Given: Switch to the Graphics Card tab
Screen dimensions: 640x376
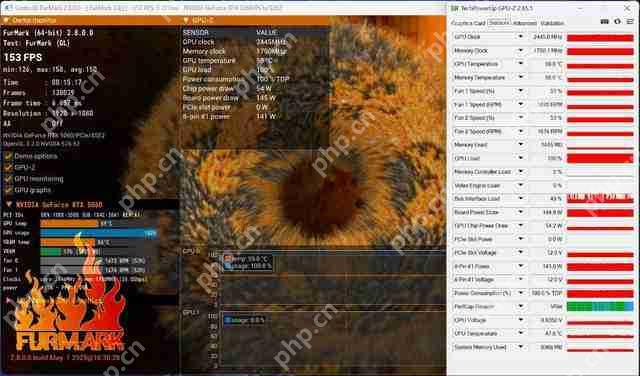Looking at the screenshot, I should click(468, 23).
